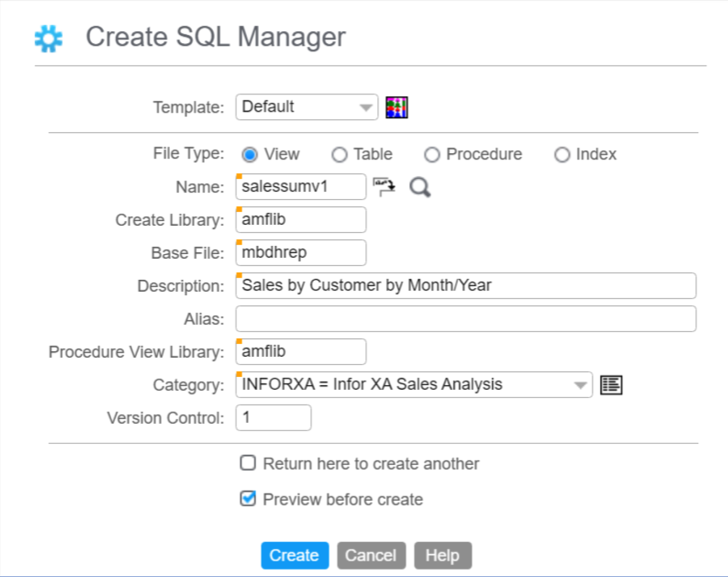
Task: Click the Version Control field showing 1
Action: click(273, 418)
